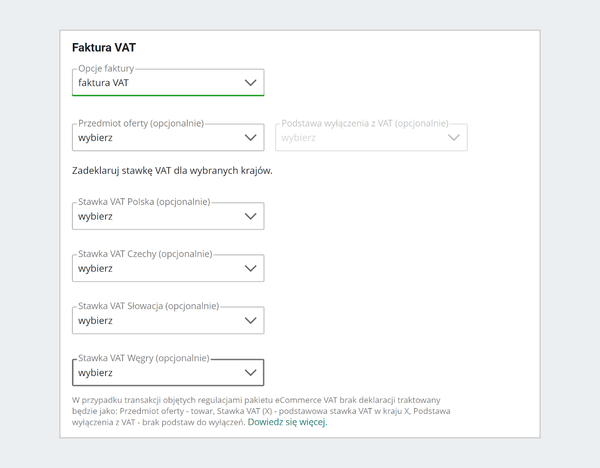Open the Stawka VAT Słowacja dropdown

point(160,321)
